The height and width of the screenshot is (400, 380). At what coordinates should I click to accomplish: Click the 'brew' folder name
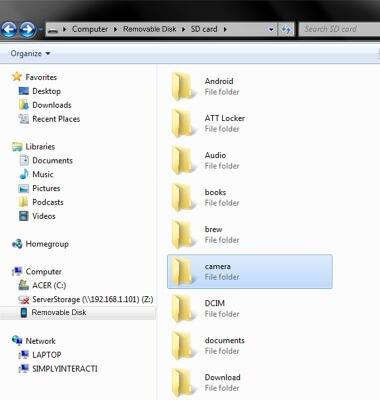pos(213,229)
